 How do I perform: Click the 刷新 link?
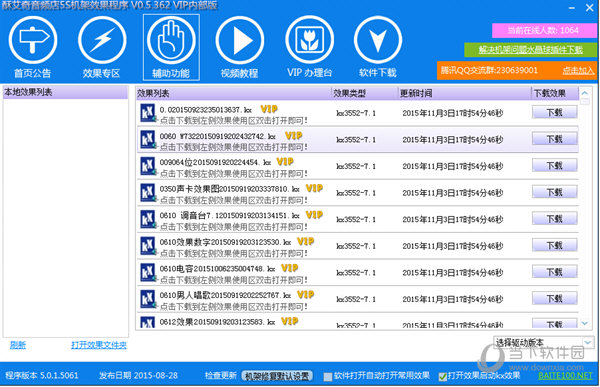click(x=18, y=345)
